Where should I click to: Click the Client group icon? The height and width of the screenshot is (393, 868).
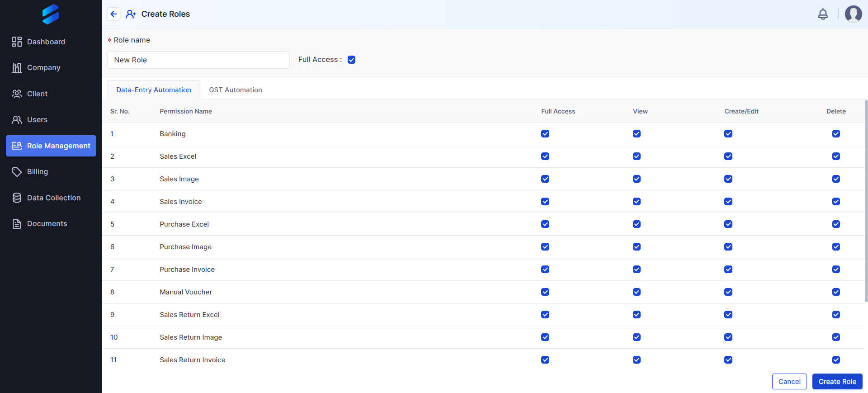(x=17, y=94)
